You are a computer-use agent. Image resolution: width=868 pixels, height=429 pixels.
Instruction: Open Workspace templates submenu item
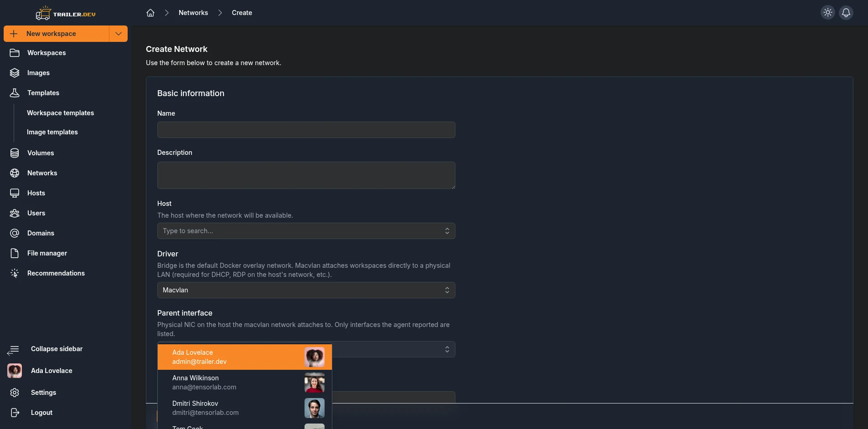click(x=60, y=113)
